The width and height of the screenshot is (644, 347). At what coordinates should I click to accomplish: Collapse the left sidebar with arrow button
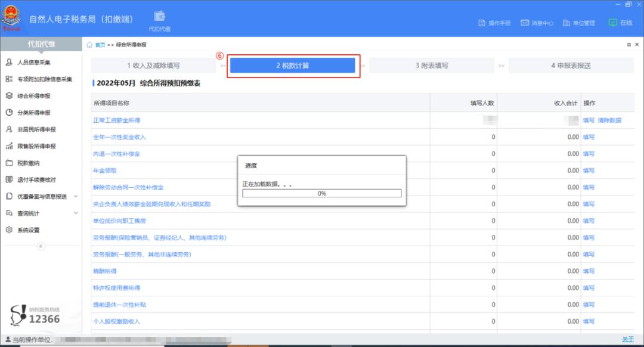pos(41,246)
